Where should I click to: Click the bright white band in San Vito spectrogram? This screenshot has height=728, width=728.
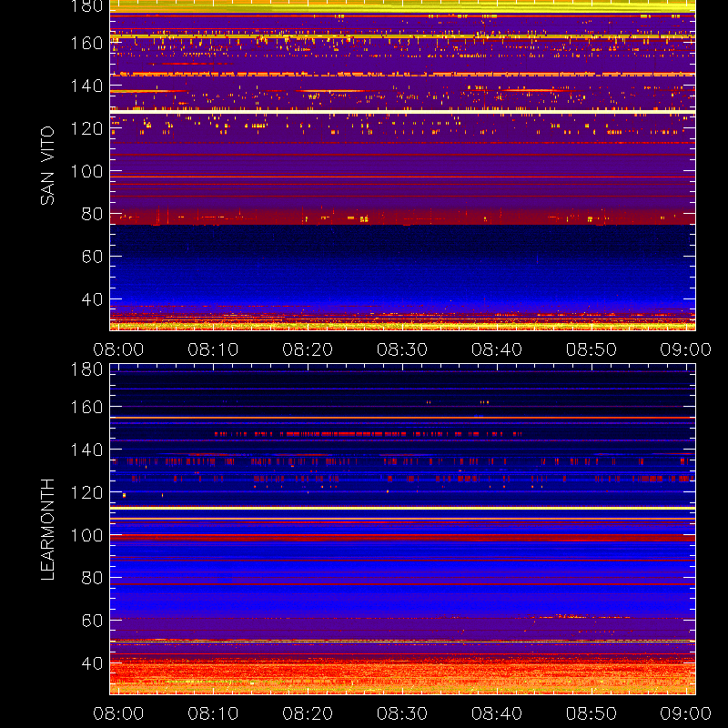[x=402, y=112]
